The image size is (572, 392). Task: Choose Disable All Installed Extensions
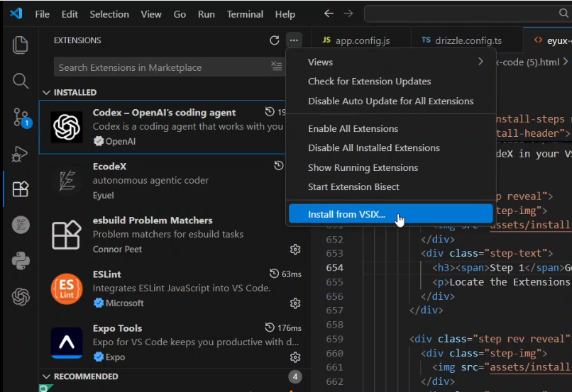[x=373, y=147]
